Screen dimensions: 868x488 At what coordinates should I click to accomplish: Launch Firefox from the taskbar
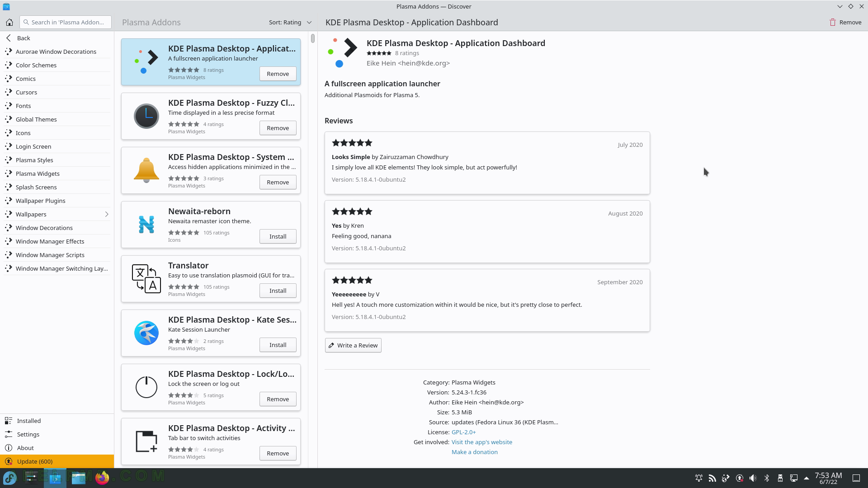102,478
